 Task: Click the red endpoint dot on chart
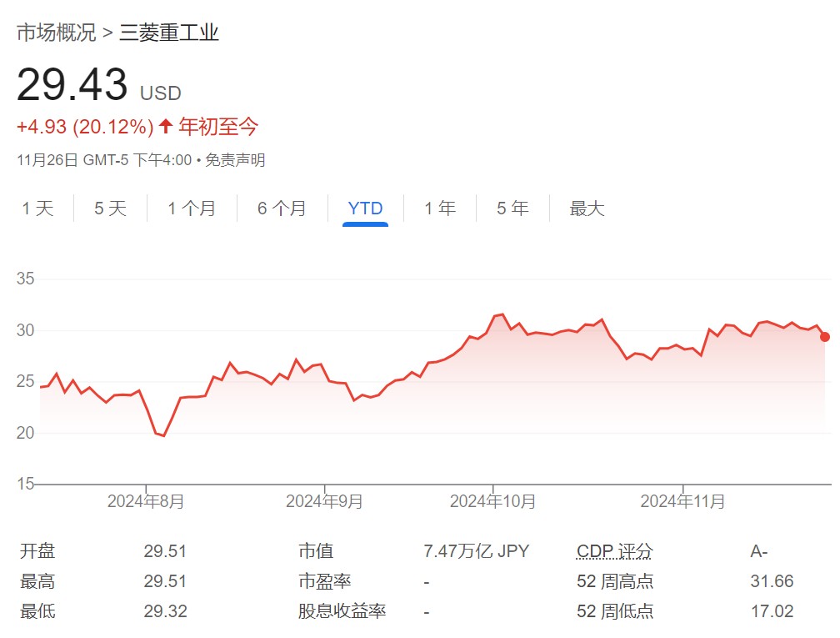pyautogui.click(x=825, y=337)
